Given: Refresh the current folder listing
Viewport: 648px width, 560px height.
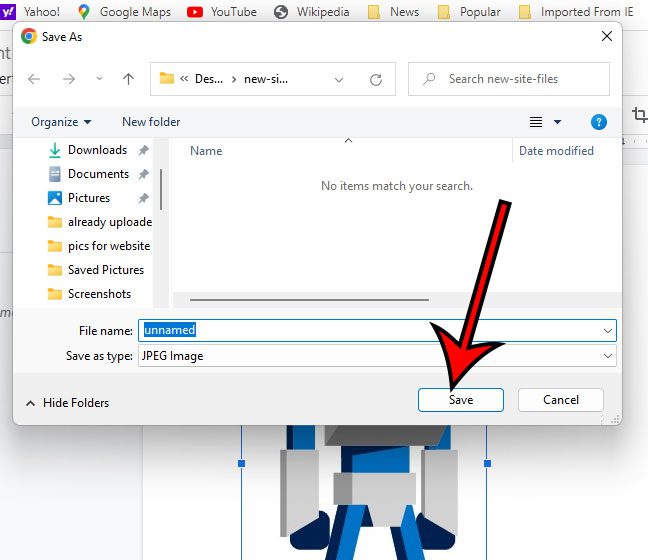Looking at the screenshot, I should tap(376, 79).
